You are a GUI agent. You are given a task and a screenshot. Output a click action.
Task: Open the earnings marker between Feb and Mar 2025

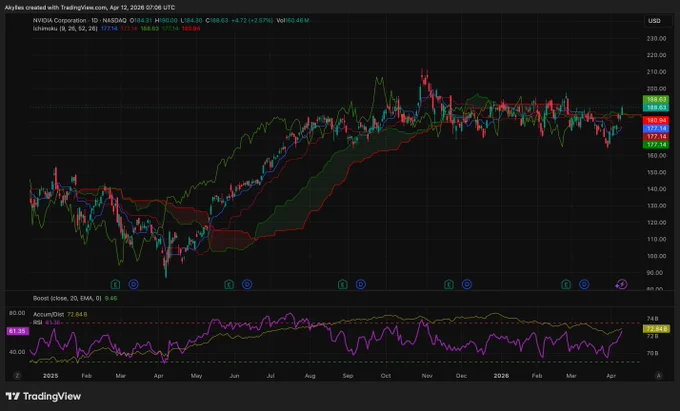click(115, 284)
